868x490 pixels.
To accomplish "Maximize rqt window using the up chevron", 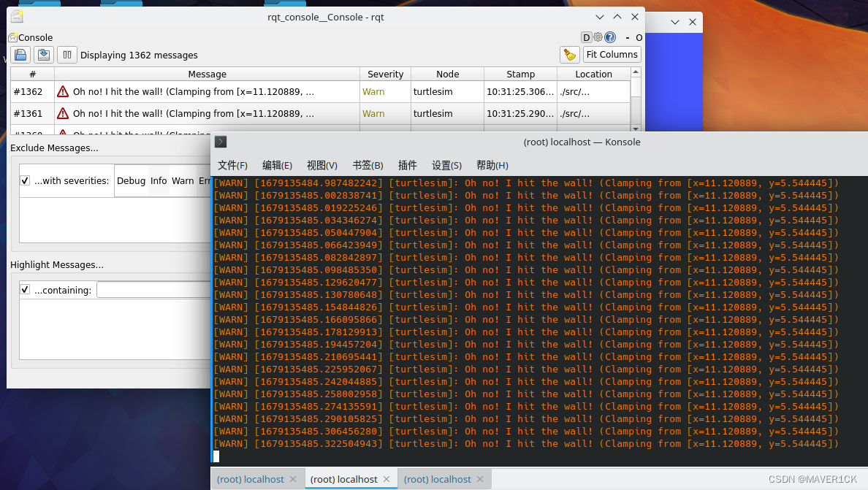I will (617, 17).
